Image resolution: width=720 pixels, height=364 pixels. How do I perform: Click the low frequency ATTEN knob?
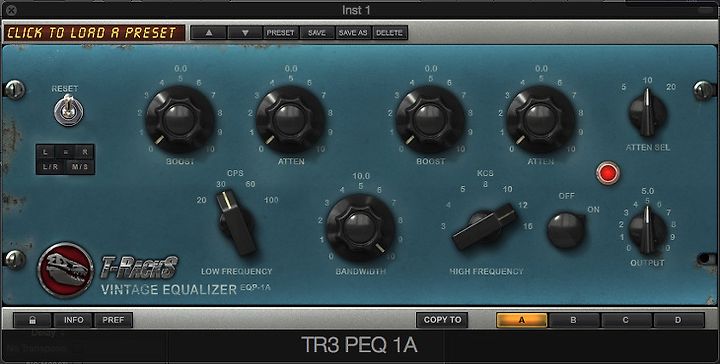click(x=290, y=119)
